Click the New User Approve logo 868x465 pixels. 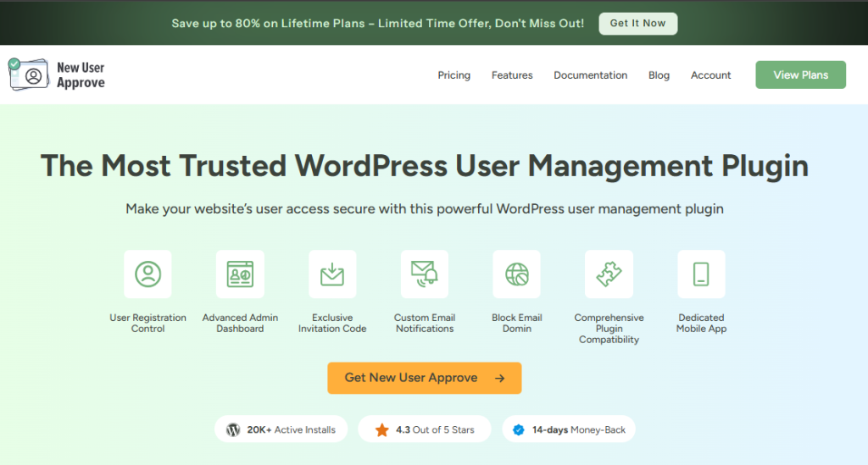[x=57, y=75]
